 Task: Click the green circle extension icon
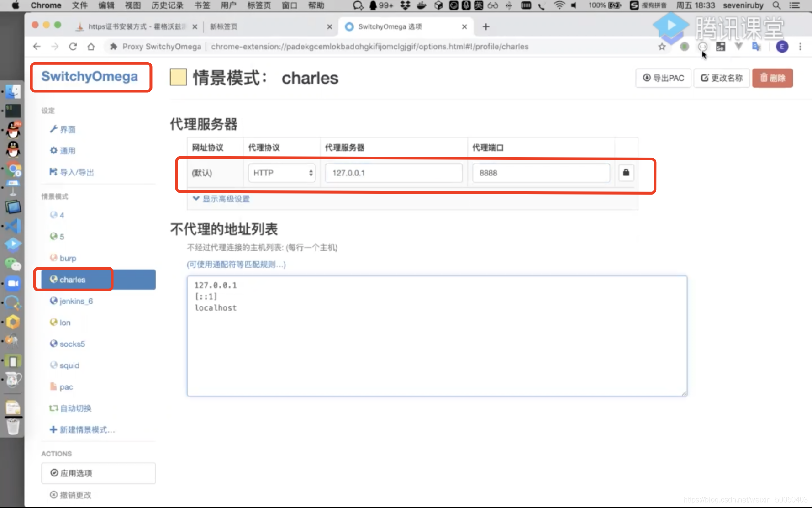click(684, 47)
